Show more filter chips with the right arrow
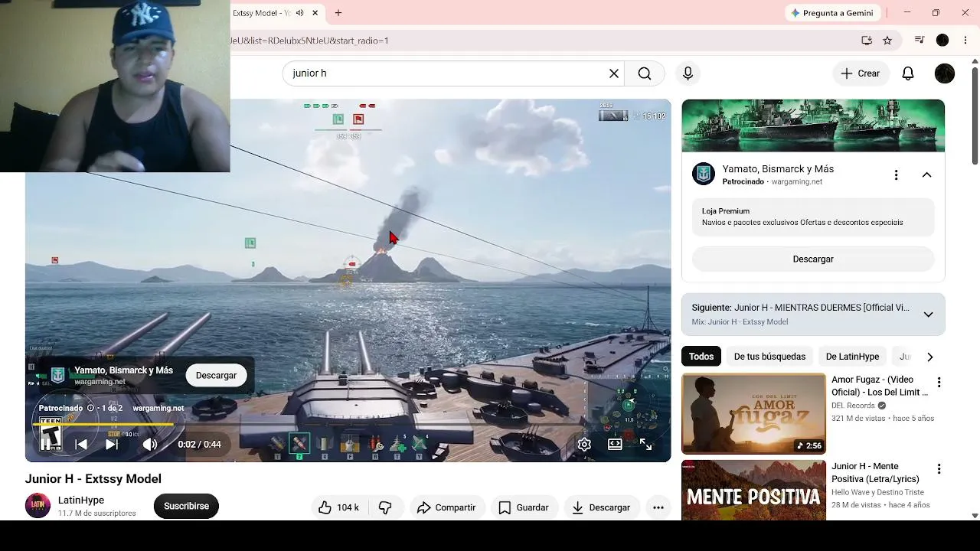This screenshot has width=980, height=551. point(930,357)
